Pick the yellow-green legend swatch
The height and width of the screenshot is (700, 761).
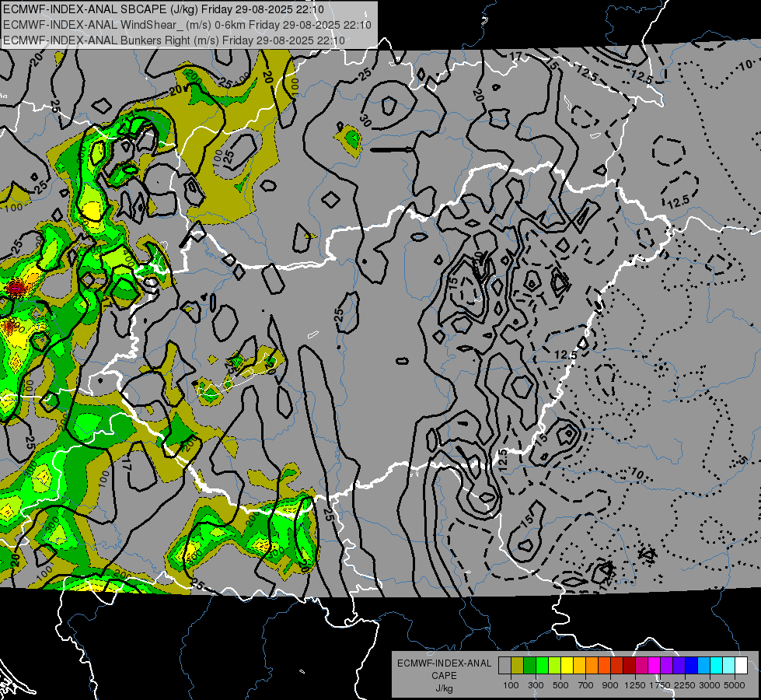[555, 665]
